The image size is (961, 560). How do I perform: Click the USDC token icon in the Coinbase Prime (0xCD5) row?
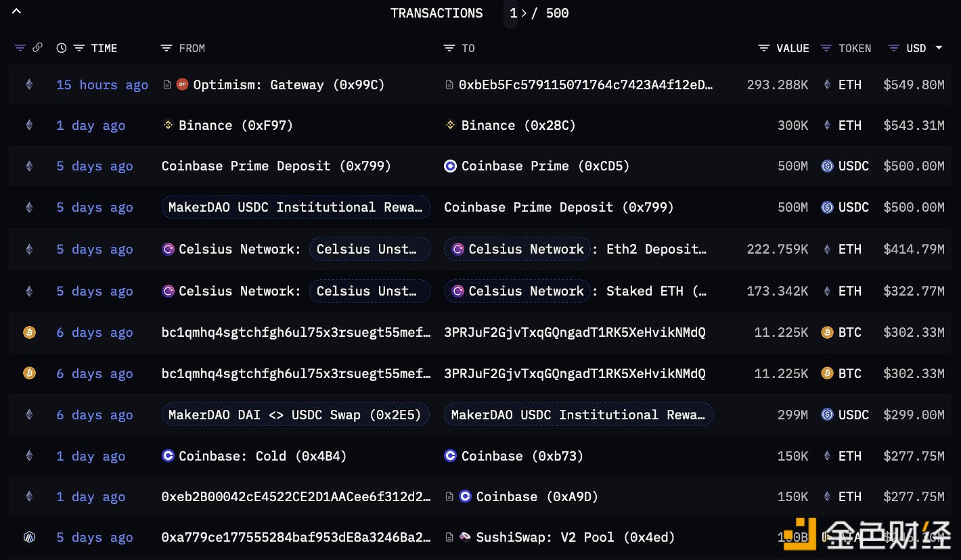[x=827, y=166]
